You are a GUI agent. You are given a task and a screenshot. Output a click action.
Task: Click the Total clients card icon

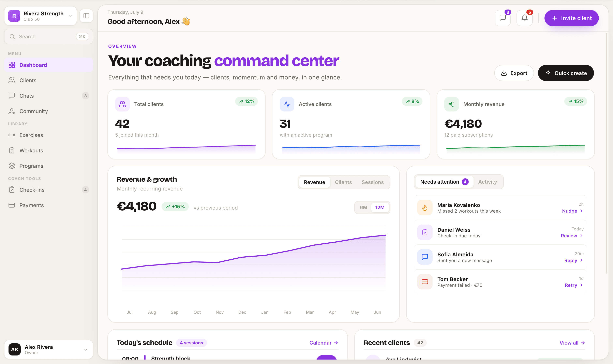(x=122, y=104)
